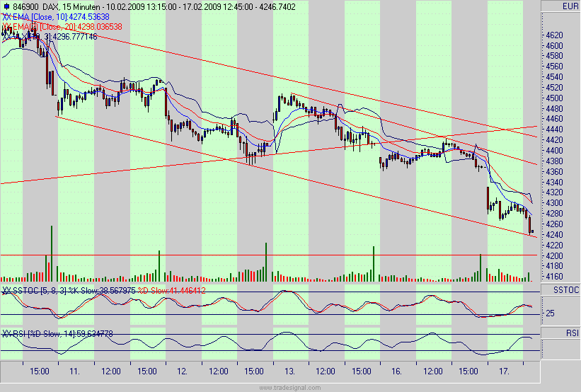Click the 4360 price axis label
This screenshot has height=392, width=581.
click(555, 171)
